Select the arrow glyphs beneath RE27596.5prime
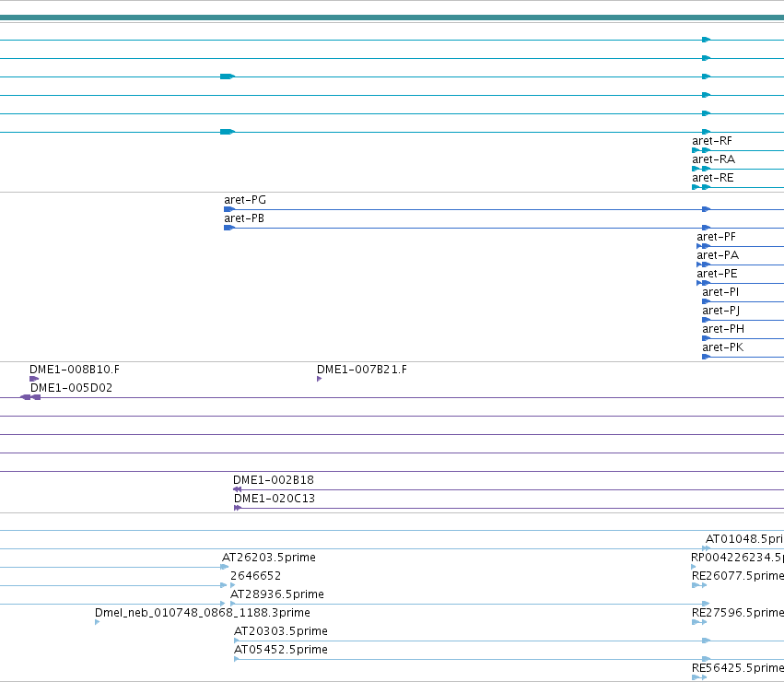784x682 pixels. pos(699,622)
